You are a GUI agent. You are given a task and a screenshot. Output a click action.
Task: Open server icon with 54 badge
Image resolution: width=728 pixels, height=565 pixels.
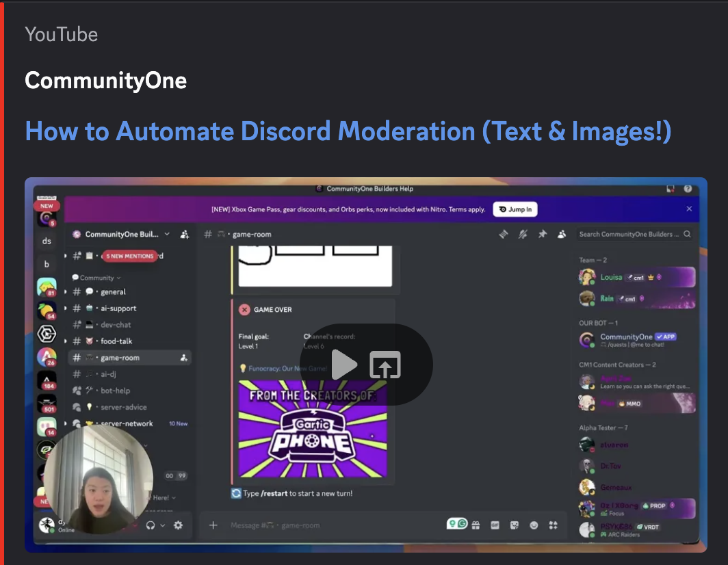pyautogui.click(x=47, y=311)
